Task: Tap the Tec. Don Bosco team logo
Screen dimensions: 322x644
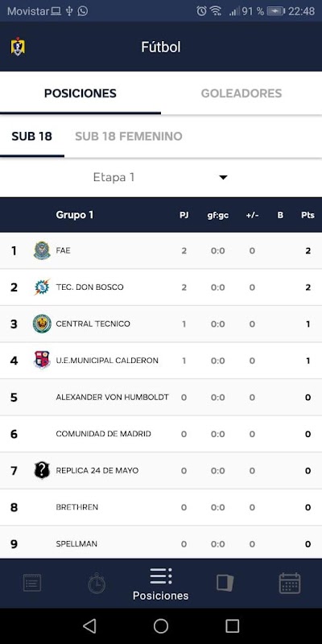Action: click(x=42, y=287)
